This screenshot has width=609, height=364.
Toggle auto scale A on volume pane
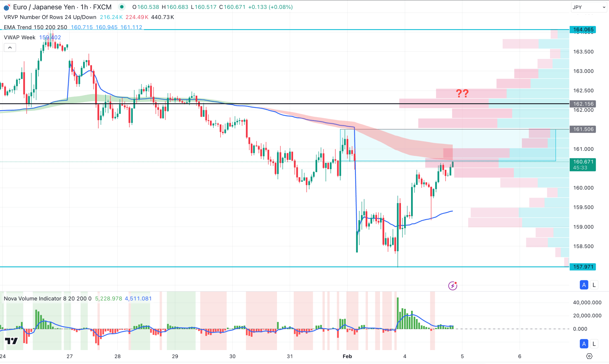pyautogui.click(x=584, y=344)
